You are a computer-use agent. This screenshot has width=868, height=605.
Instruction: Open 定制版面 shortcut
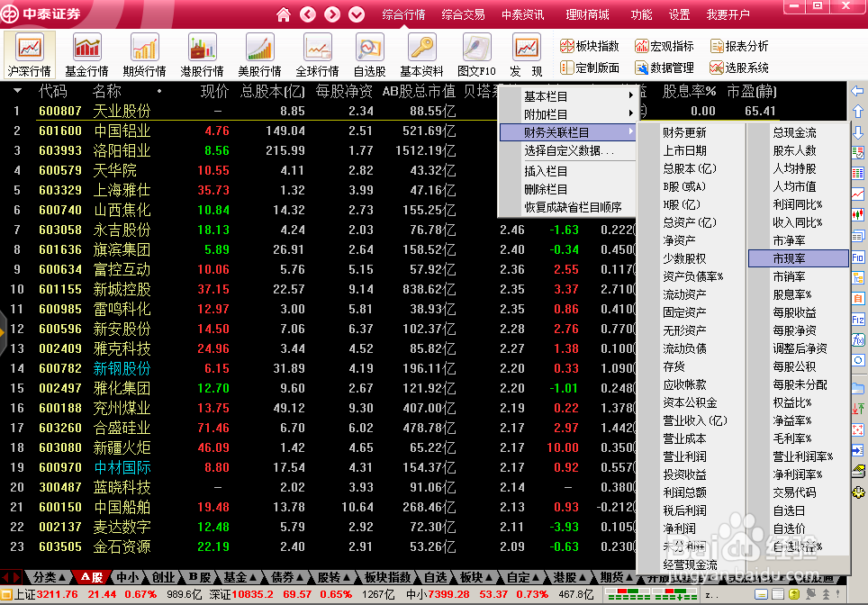(589, 68)
